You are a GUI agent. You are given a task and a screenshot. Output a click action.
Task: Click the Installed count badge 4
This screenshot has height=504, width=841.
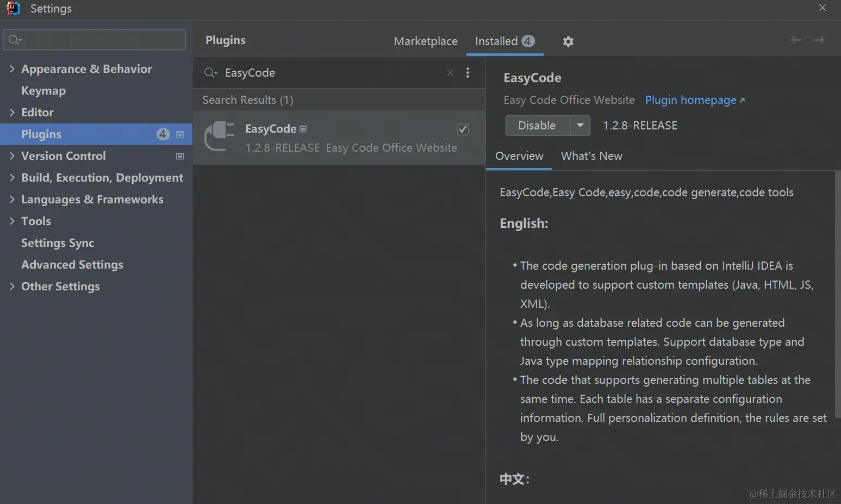tap(527, 41)
